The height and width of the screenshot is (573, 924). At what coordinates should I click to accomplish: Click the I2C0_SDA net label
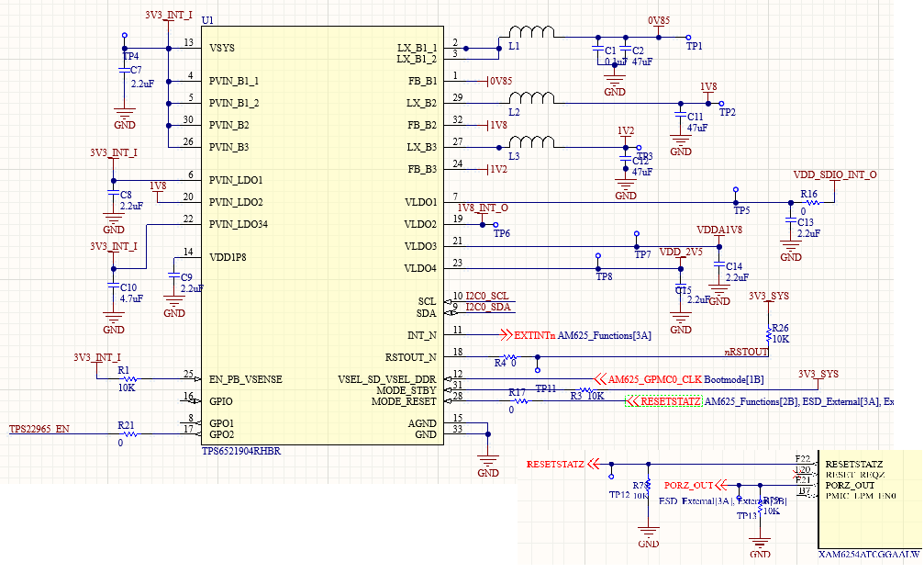click(488, 307)
